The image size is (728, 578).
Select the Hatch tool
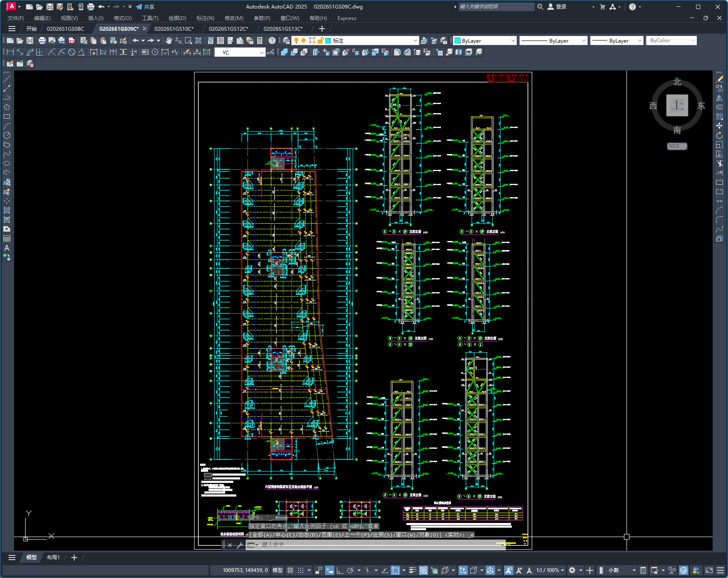[7, 210]
